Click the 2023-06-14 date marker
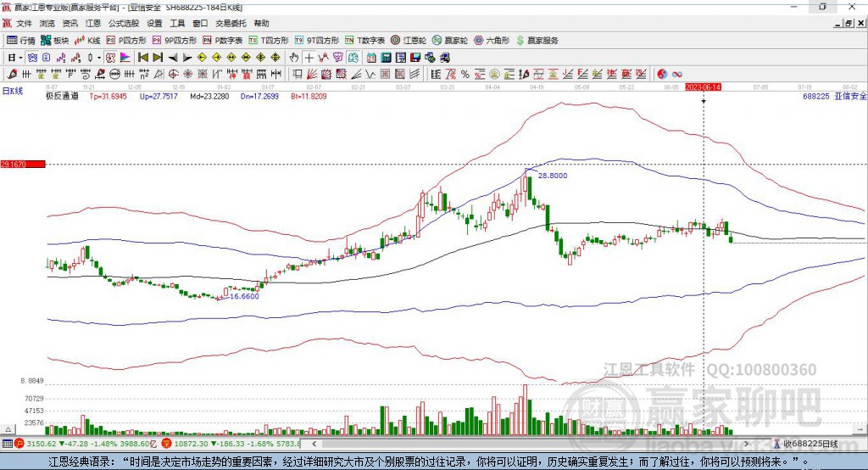 point(703,87)
